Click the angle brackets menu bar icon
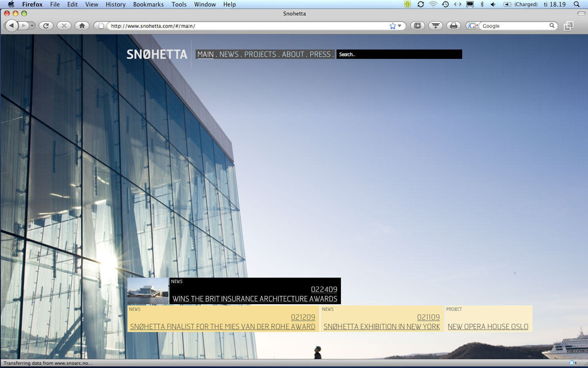588x368 pixels. point(457,4)
